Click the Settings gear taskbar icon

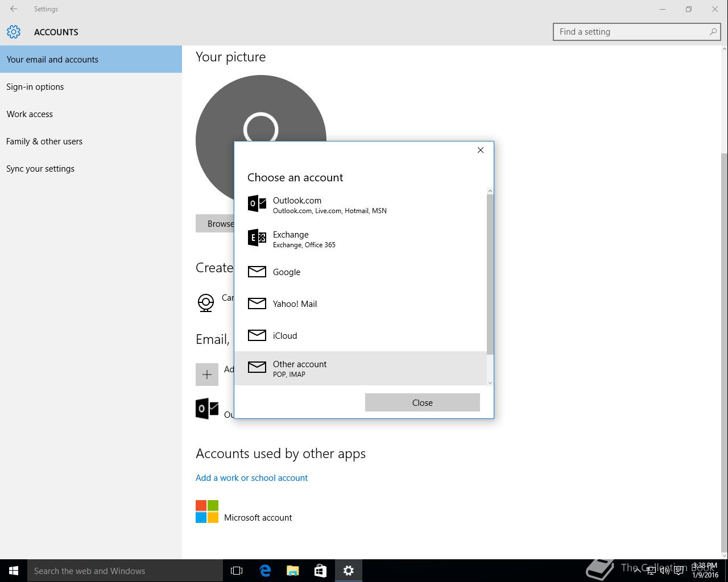(349, 571)
